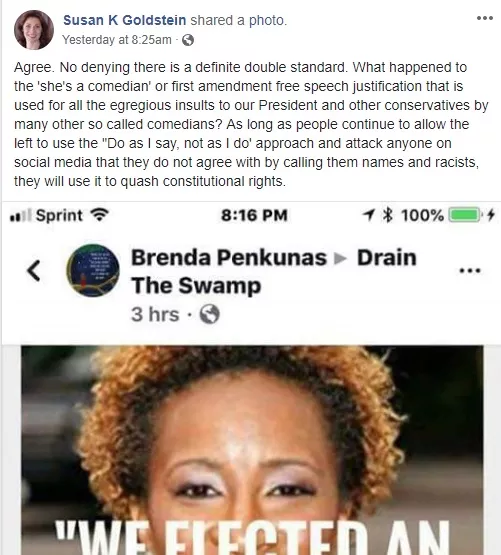Open the three-dot menu on Brenda's post

(x=469, y=271)
